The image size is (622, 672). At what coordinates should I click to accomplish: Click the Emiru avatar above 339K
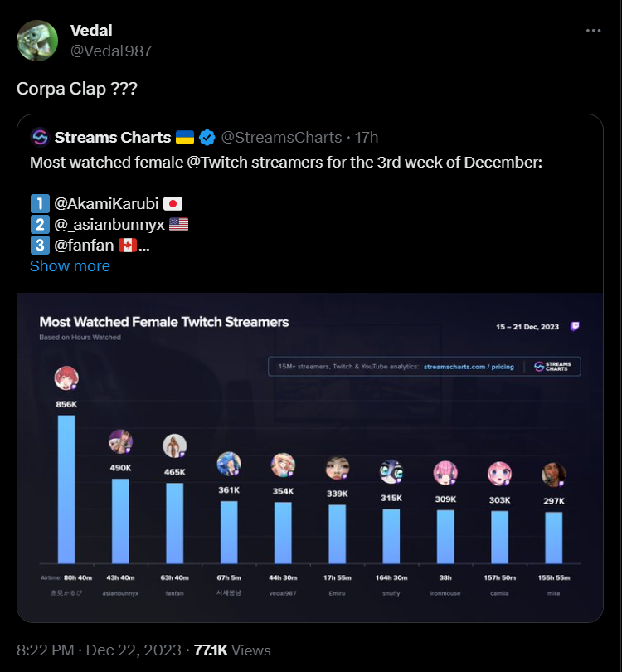pyautogui.click(x=337, y=468)
